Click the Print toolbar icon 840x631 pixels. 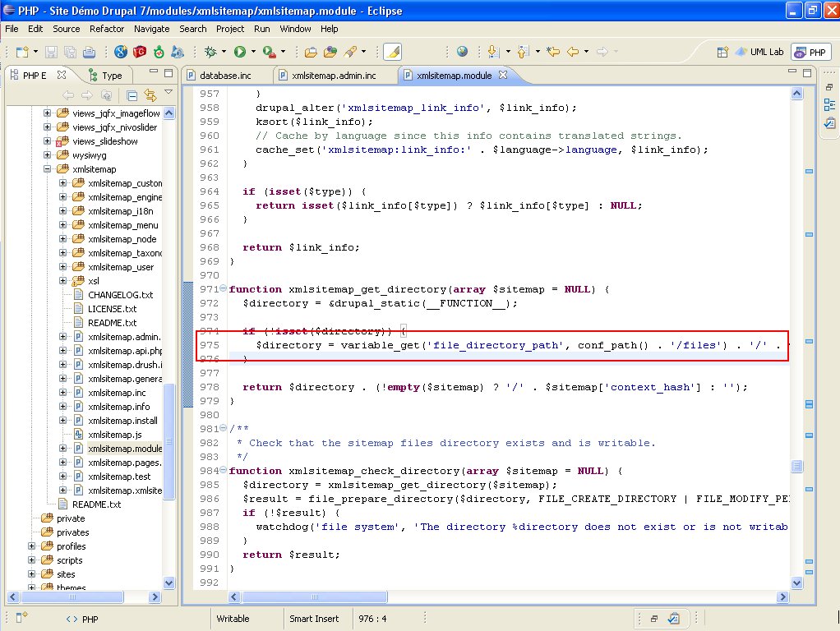point(90,52)
